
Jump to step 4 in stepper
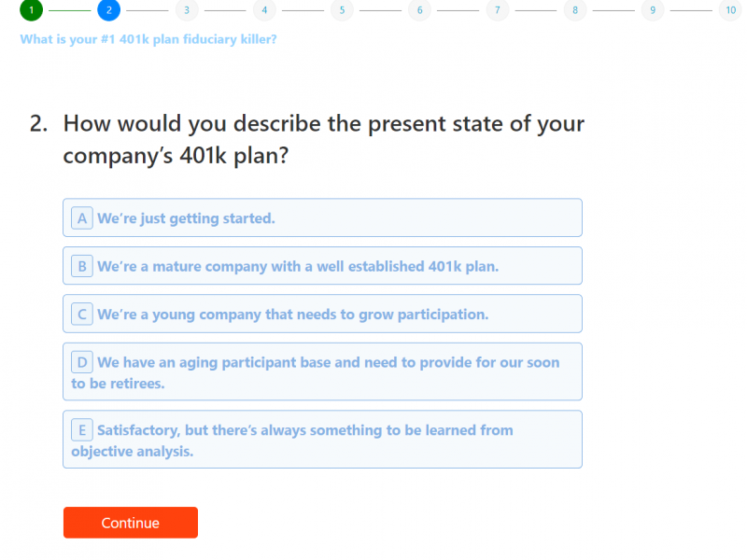pyautogui.click(x=264, y=10)
